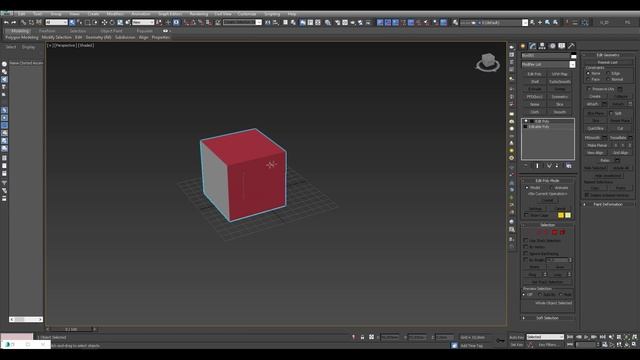Click Go to Start playback control
Image resolution: width=640 pixels, height=360 pixels.
click(570, 337)
